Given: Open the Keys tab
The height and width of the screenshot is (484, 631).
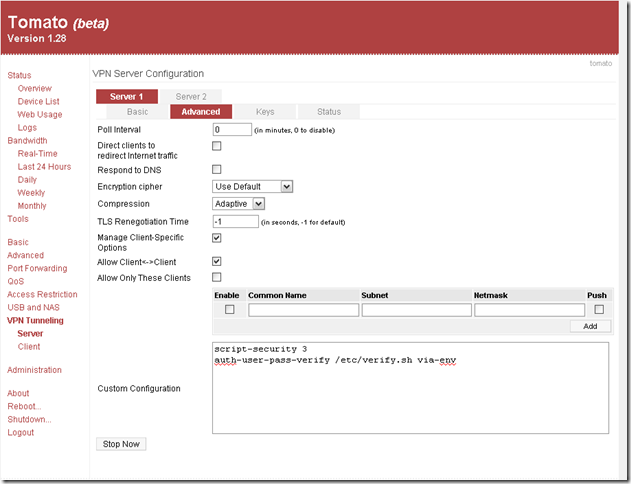Looking at the screenshot, I should tap(265, 112).
